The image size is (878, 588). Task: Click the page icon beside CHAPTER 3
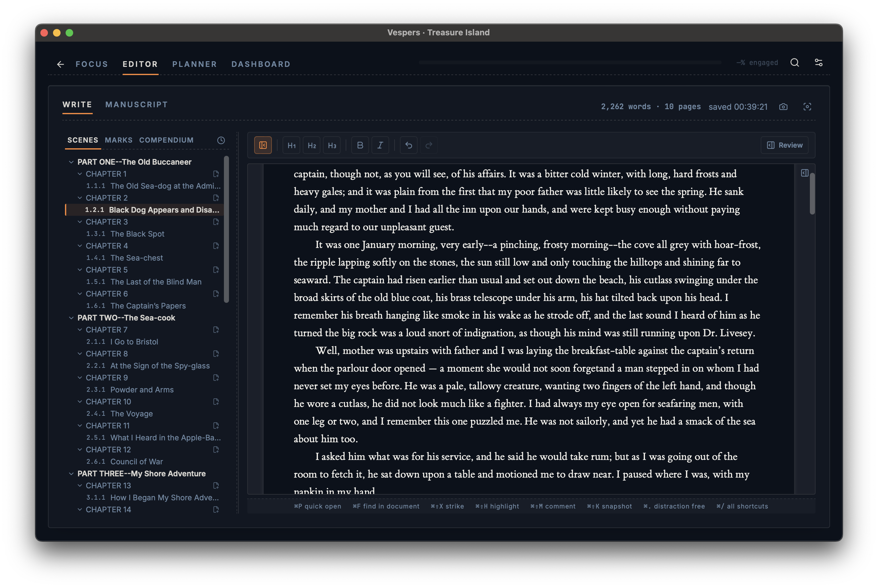pos(216,222)
